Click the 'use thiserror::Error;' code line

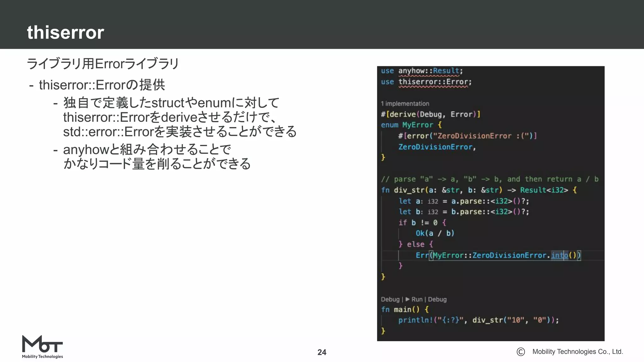click(426, 82)
